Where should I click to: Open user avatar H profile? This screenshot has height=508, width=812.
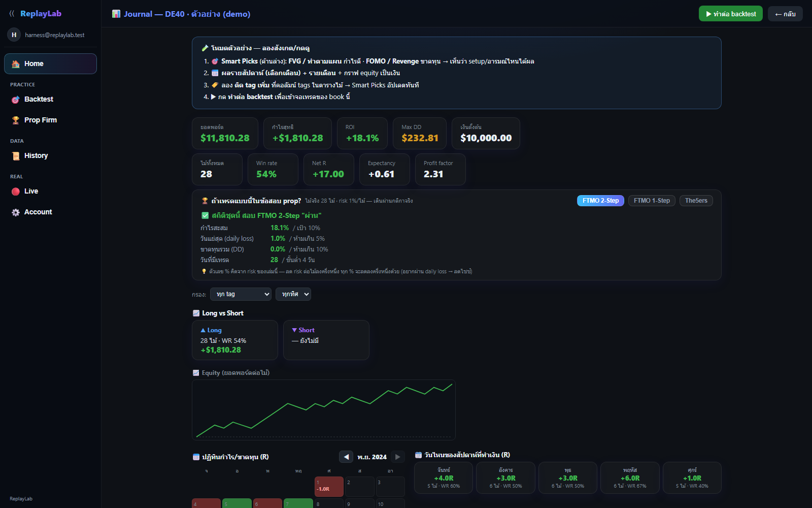(14, 35)
